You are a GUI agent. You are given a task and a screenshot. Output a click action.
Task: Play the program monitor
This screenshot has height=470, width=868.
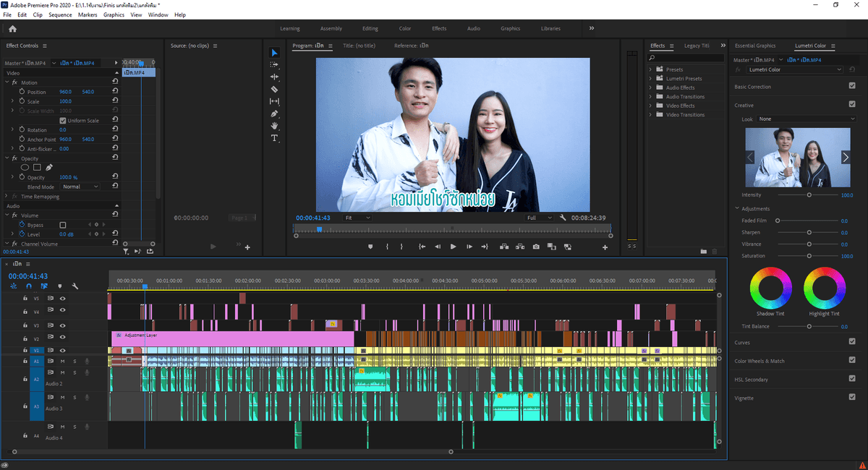pyautogui.click(x=454, y=247)
